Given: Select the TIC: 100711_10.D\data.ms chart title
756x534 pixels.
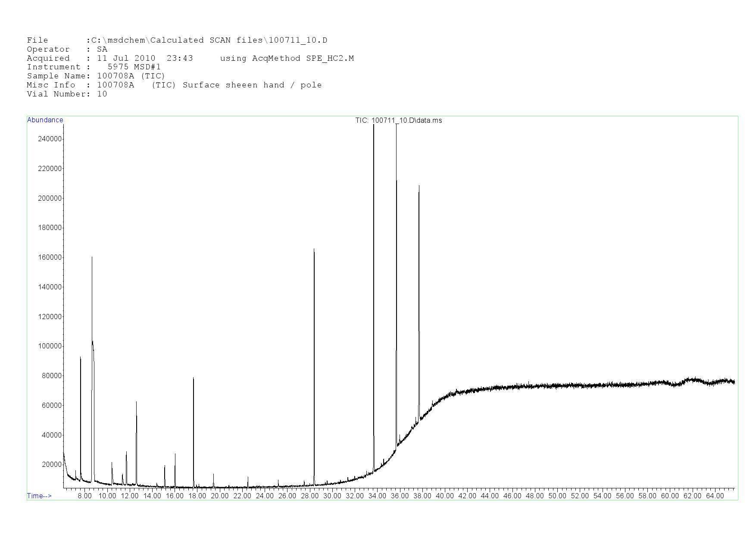Looking at the screenshot, I should 398,121.
